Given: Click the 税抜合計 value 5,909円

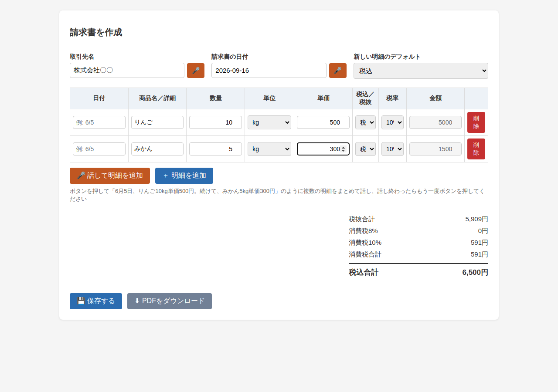Looking at the screenshot, I should pyautogui.click(x=476, y=219).
